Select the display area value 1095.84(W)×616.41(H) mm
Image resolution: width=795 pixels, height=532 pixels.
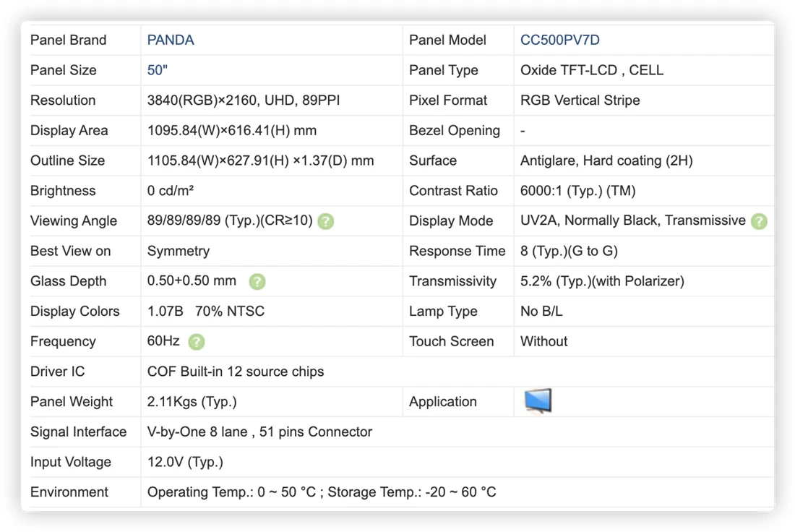pyautogui.click(x=232, y=130)
